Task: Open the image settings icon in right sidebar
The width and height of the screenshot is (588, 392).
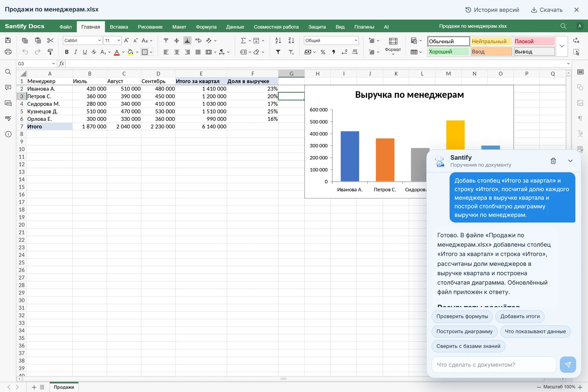Action: click(580, 103)
